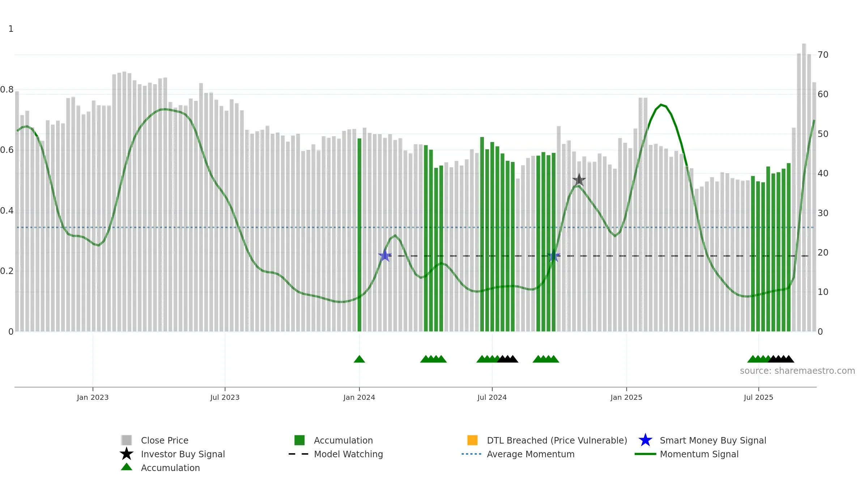
Task: Click the green accumulation bar at Jan 2024
Action: tap(359, 235)
